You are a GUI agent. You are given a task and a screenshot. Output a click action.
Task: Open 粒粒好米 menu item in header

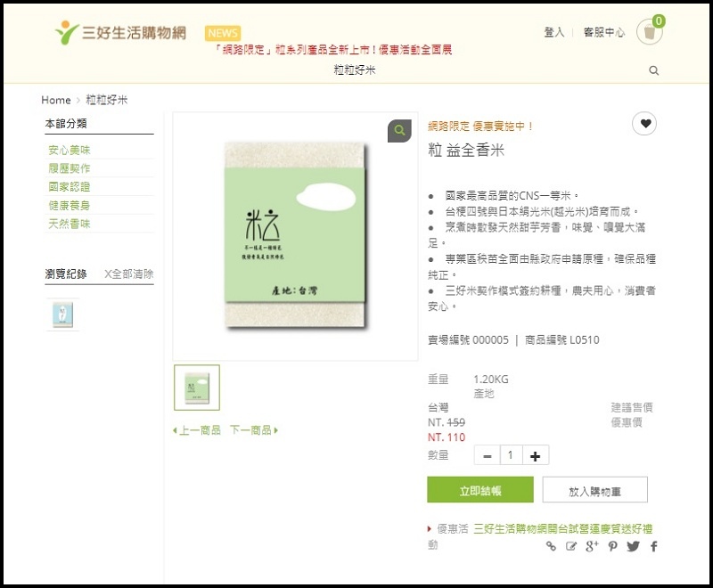355,70
